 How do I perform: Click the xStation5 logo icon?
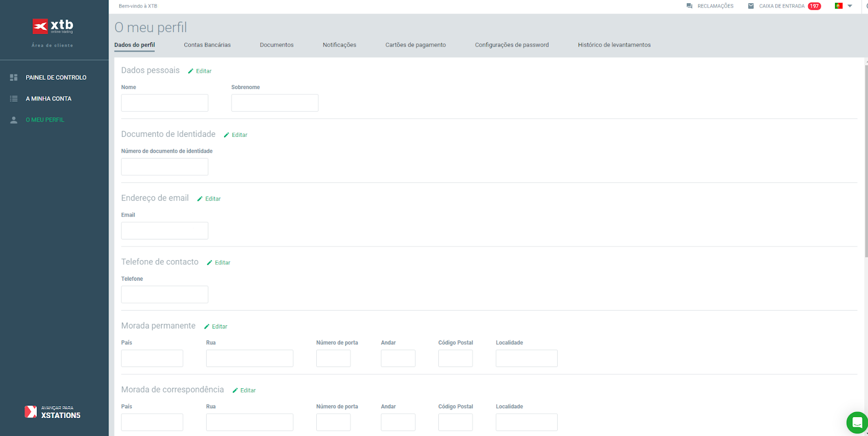click(x=31, y=412)
